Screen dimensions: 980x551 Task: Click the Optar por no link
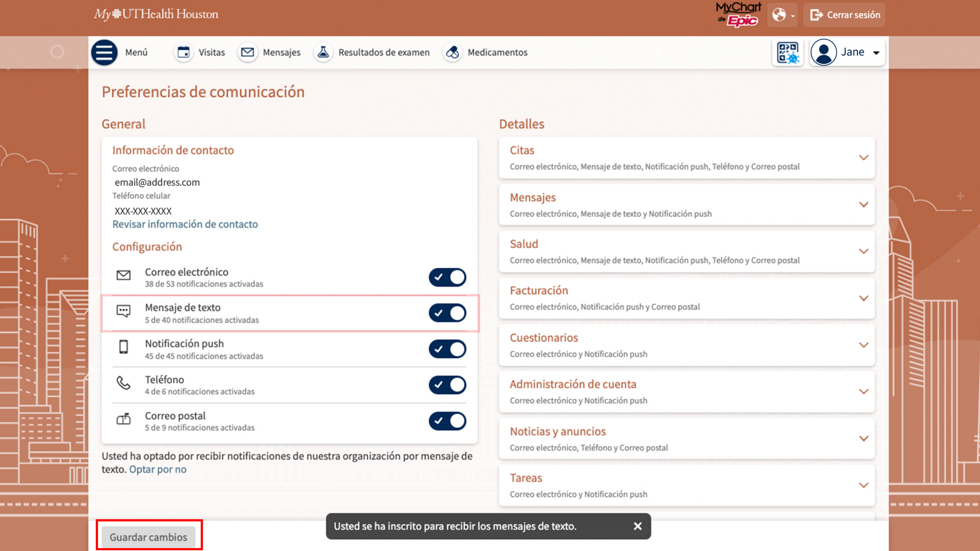[158, 469]
